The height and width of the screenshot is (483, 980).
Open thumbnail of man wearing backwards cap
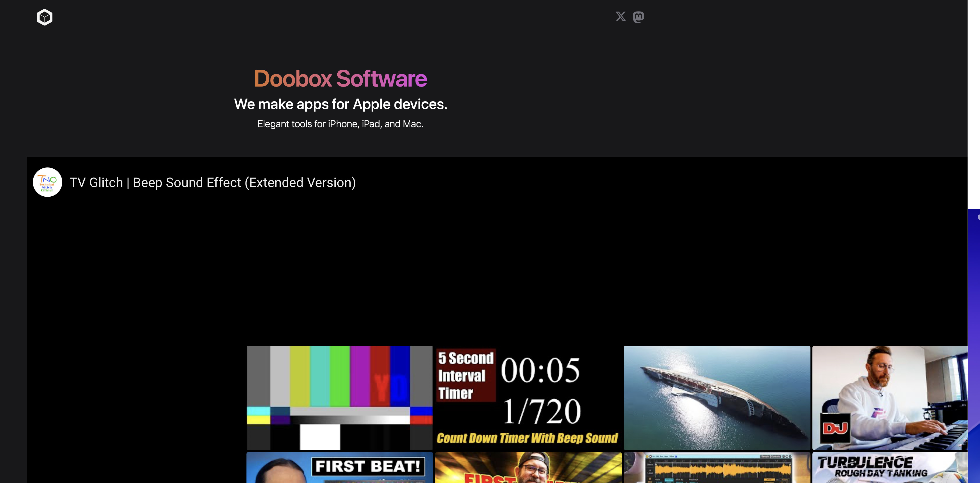(x=528, y=468)
